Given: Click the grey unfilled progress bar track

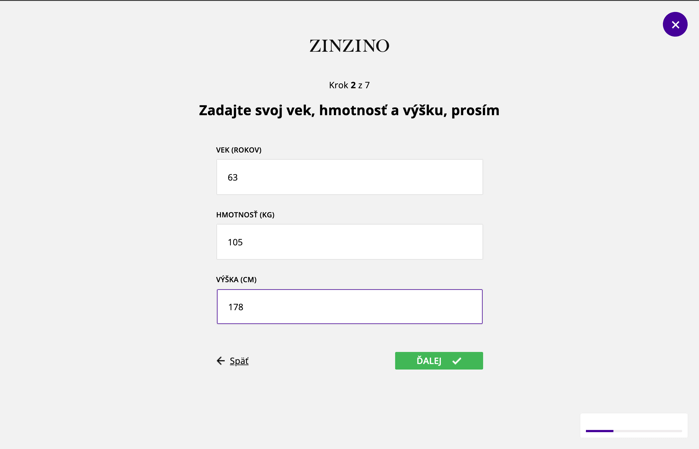Looking at the screenshot, I should click(648, 431).
